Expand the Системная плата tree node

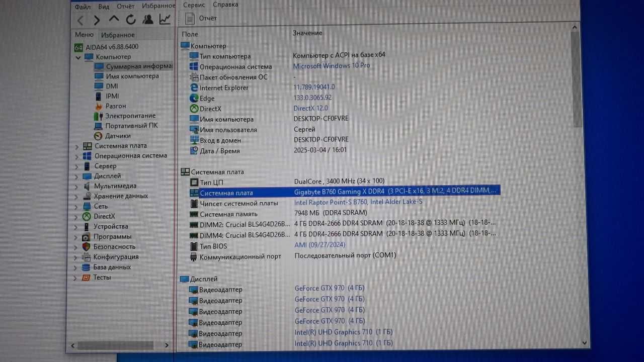(x=76, y=146)
